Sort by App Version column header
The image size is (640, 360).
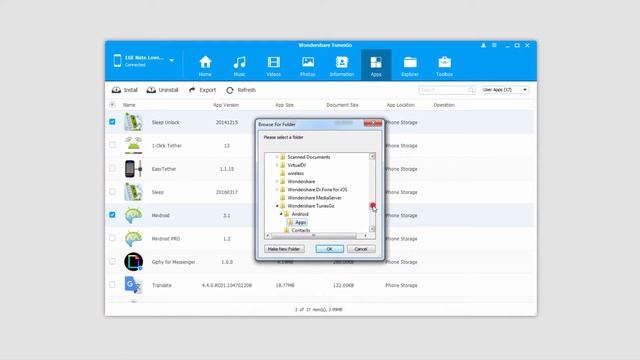(x=226, y=105)
